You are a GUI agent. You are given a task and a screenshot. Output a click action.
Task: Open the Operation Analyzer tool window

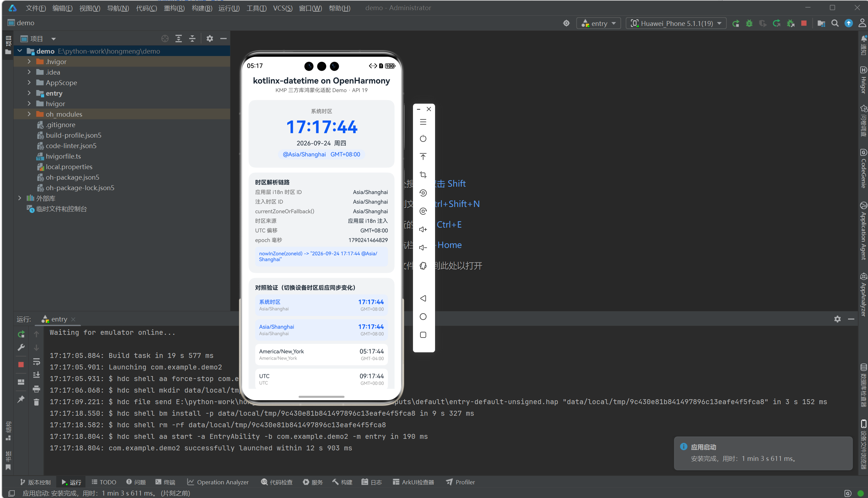(218, 482)
